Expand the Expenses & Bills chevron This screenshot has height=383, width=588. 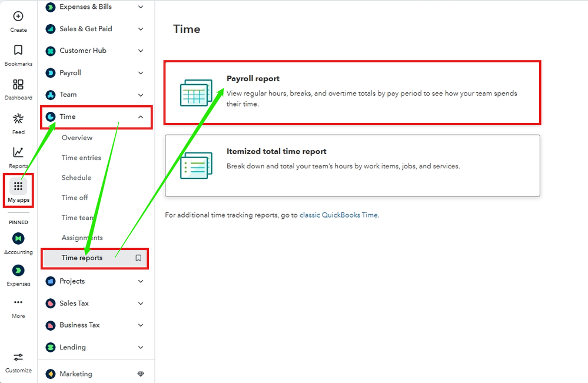[141, 6]
